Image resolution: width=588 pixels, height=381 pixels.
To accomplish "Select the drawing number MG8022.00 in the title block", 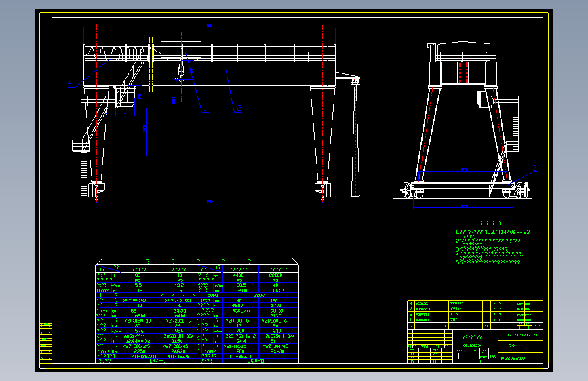I will tap(513, 358).
